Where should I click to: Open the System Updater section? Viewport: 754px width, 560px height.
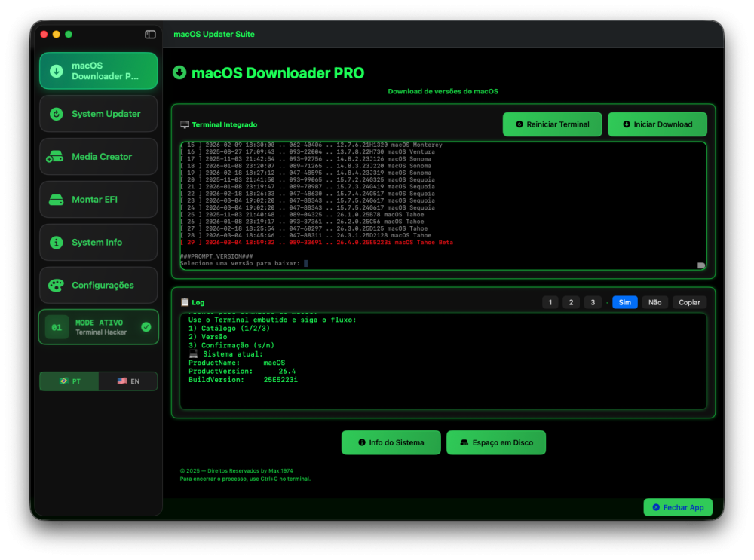99,114
